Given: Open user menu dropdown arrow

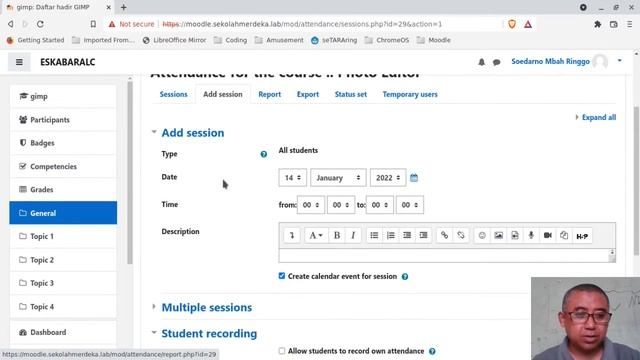Looking at the screenshot, I should [x=620, y=61].
